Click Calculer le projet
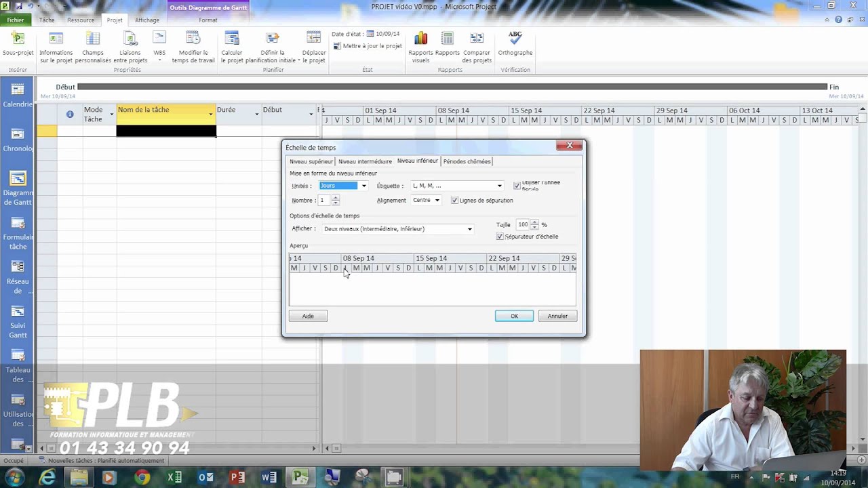Screen dimensions: 868x488 point(232,47)
